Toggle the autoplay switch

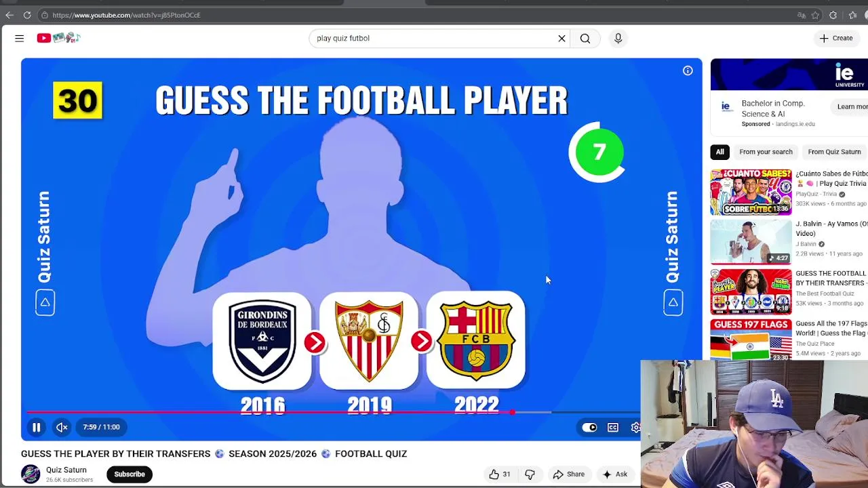pyautogui.click(x=589, y=427)
